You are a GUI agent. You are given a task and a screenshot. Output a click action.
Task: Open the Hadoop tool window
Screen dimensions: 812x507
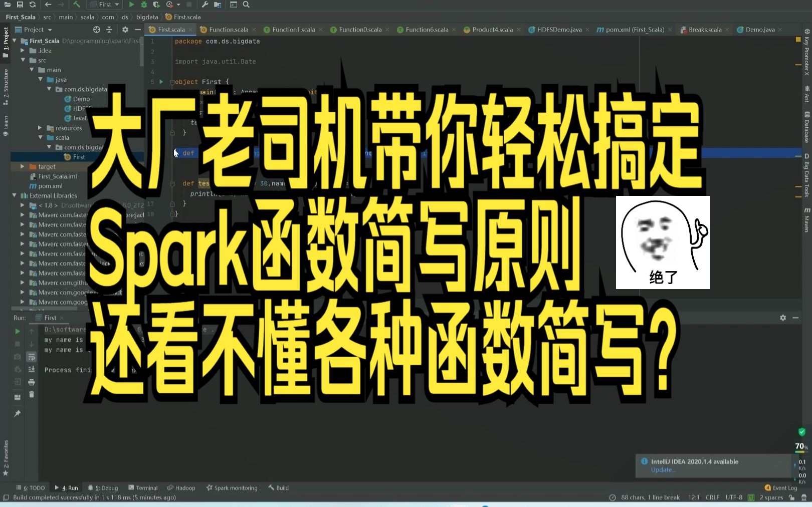[x=181, y=488]
